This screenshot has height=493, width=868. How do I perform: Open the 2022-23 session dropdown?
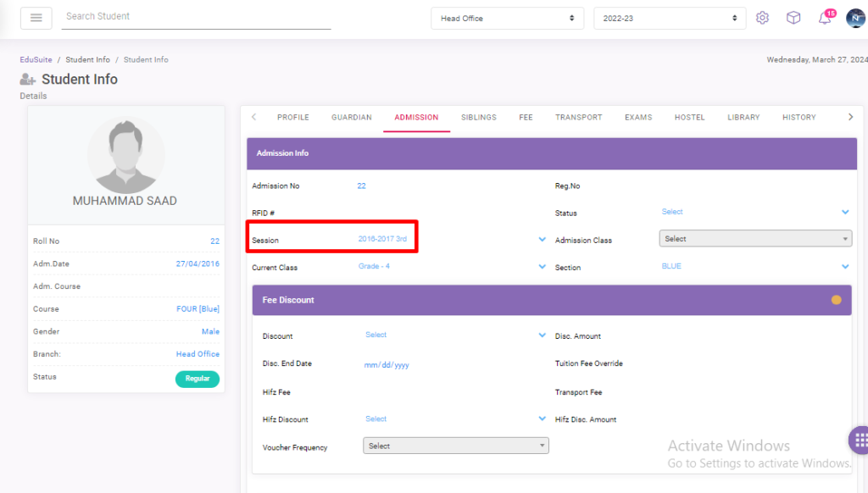pyautogui.click(x=669, y=18)
